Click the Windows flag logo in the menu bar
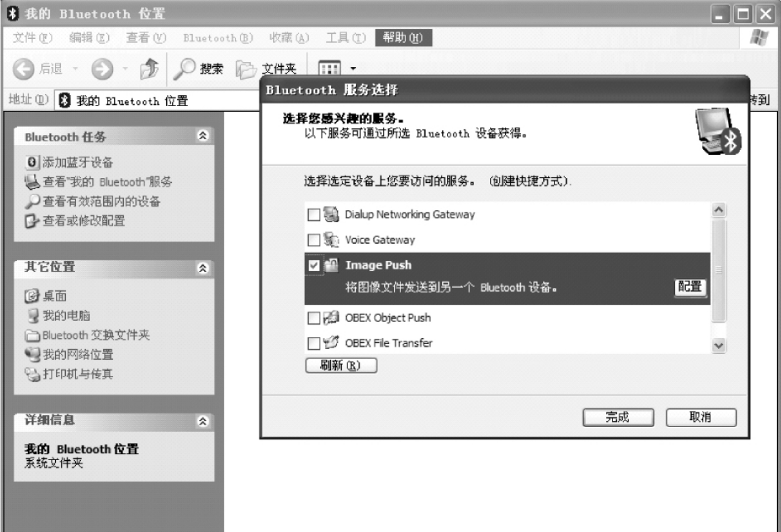The height and width of the screenshot is (532, 781). 760,38
